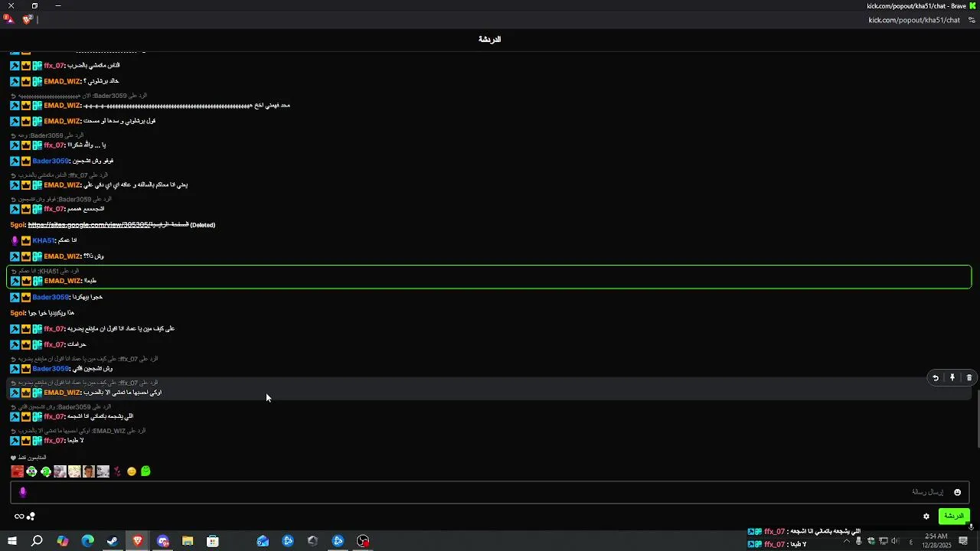
Task: Send message with green chat button
Action: [954, 516]
